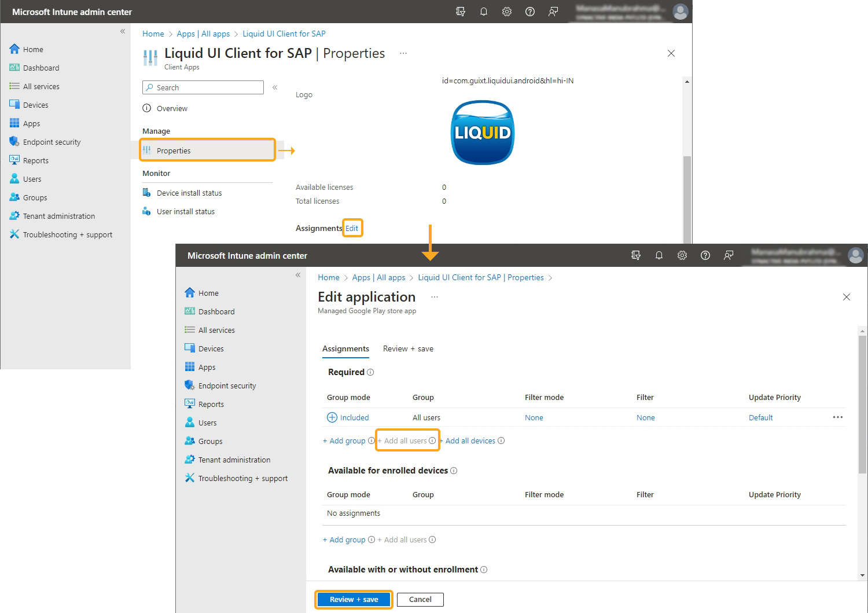Screen dimensions: 868x613
Task: Open User install status under Monitor
Action: pyautogui.click(x=185, y=211)
